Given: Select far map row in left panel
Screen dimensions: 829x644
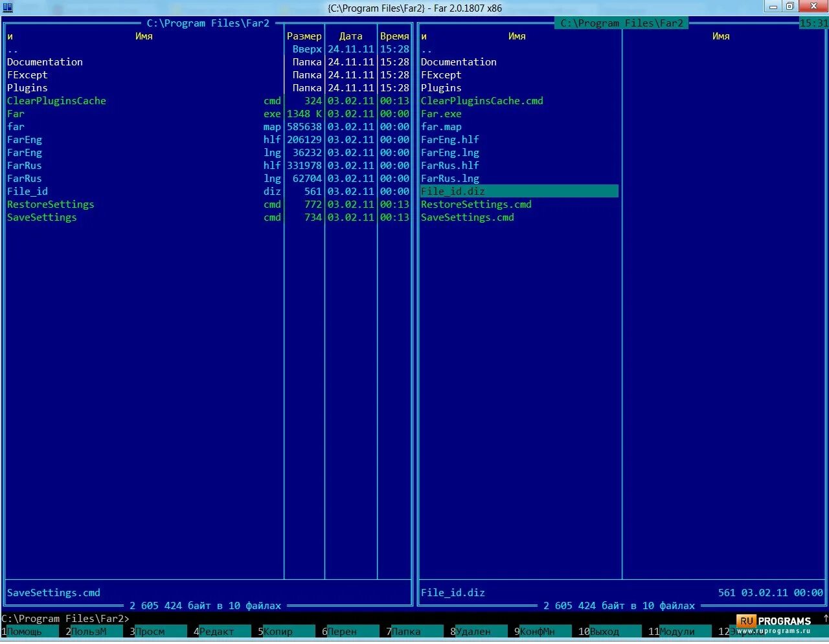Looking at the screenshot, I should click(x=207, y=127).
